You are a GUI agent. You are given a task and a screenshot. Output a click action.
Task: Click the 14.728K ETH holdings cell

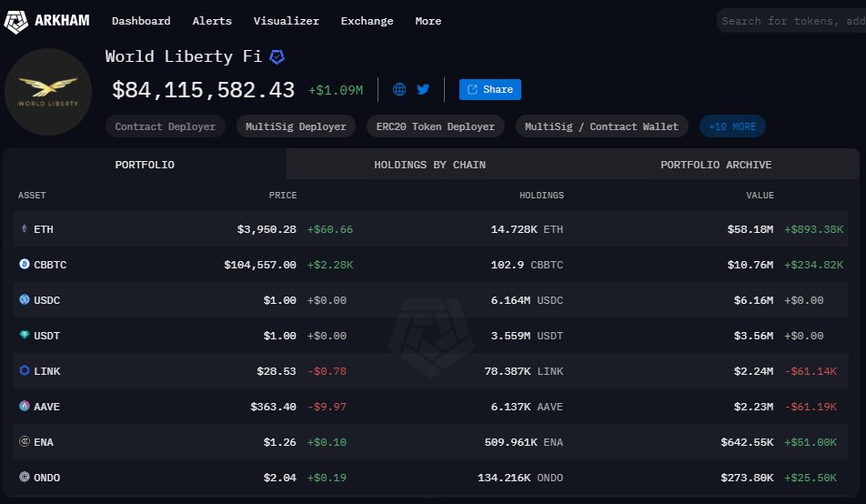(527, 228)
